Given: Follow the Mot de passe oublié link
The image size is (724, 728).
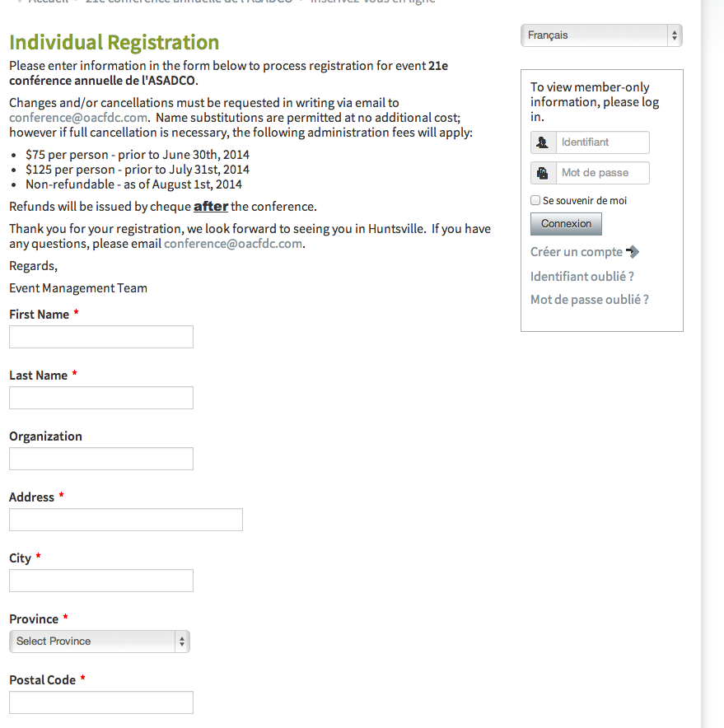Looking at the screenshot, I should (590, 300).
